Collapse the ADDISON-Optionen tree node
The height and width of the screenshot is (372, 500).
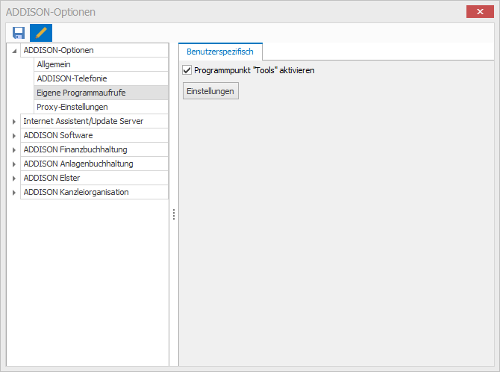[x=14, y=51]
